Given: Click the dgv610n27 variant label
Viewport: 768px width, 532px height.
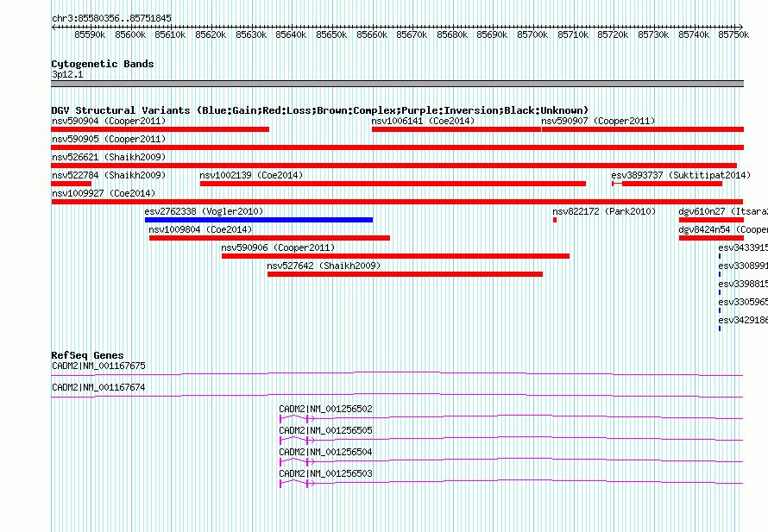Looking at the screenshot, I should [x=723, y=211].
